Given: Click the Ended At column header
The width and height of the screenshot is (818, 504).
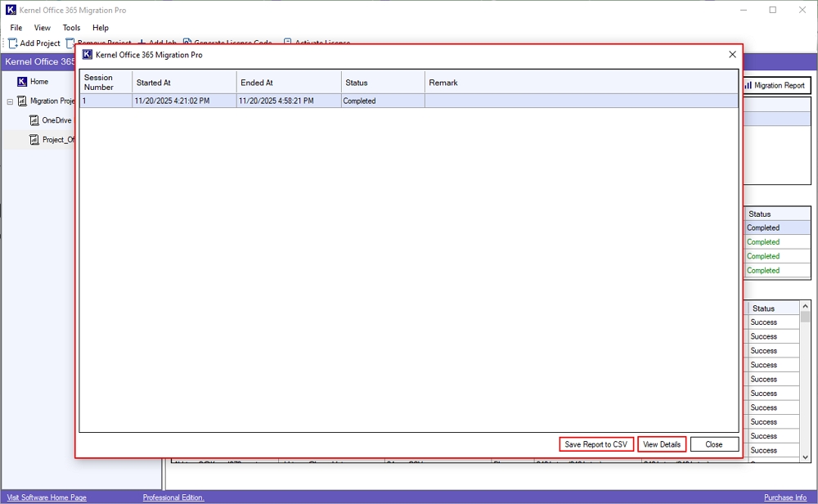Looking at the screenshot, I should pyautogui.click(x=288, y=83).
